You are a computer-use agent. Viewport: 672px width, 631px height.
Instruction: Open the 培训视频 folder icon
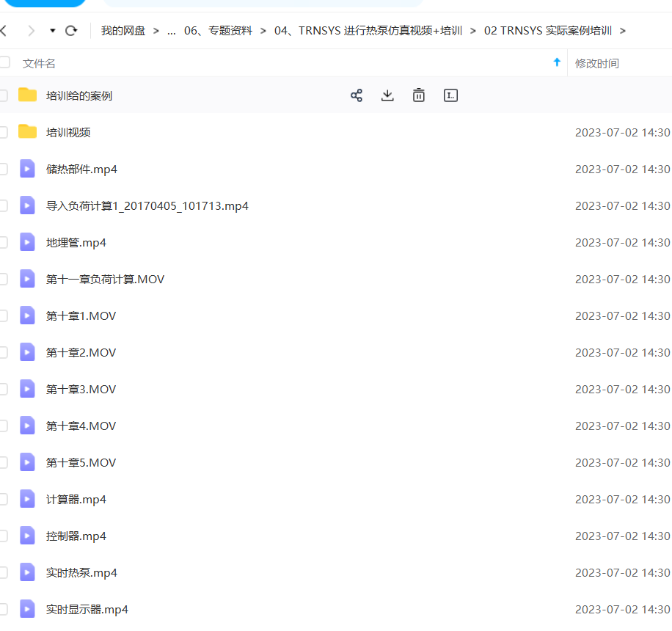(x=27, y=131)
